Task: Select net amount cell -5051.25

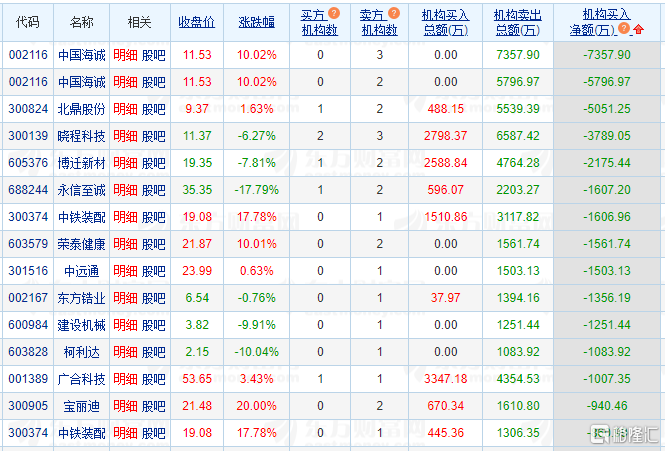Action: (606, 109)
